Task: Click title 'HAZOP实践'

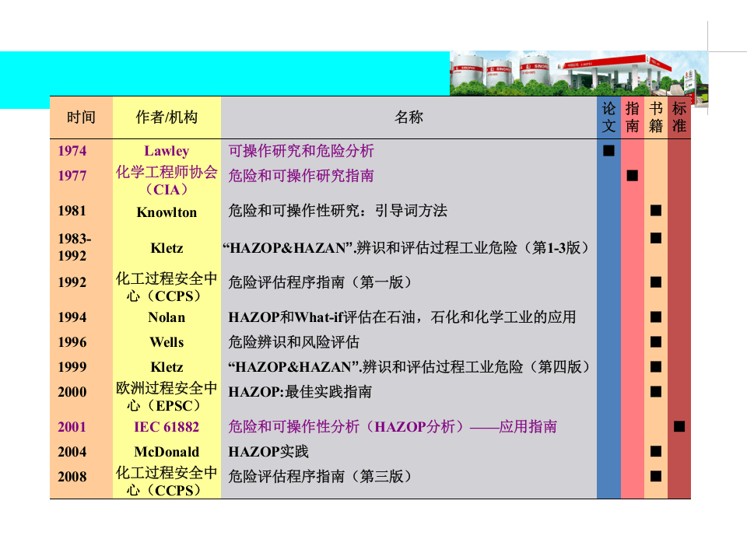Action: [x=268, y=451]
